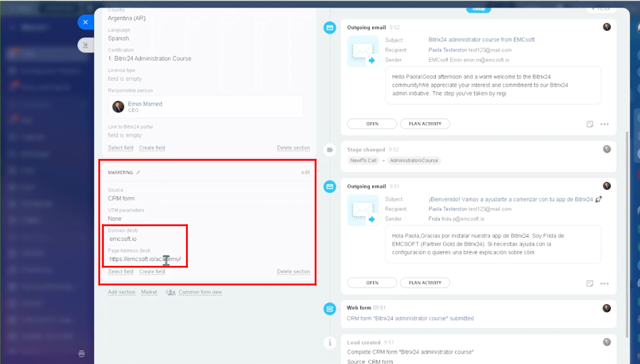Open the timeline Filter button
Image resolution: width=640 pixels, height=364 pixels.
coord(601,9)
